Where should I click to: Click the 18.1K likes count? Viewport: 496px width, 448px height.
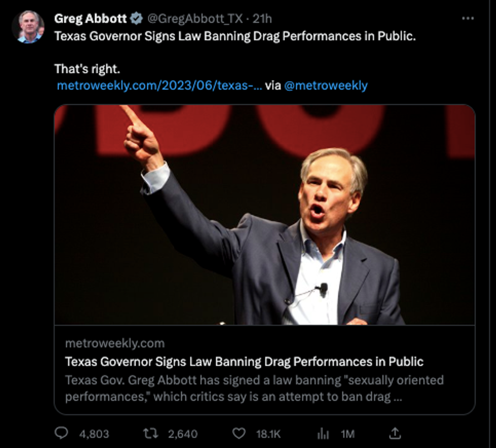[x=268, y=434]
